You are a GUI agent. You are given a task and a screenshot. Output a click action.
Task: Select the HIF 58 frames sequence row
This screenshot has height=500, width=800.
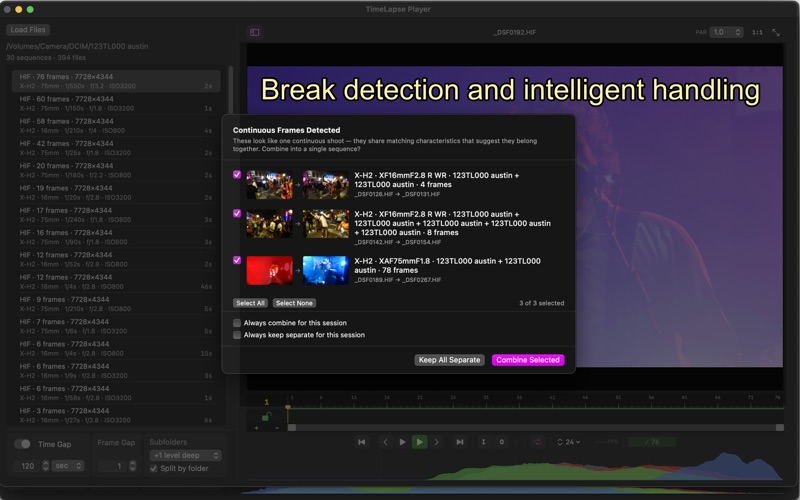pyautogui.click(x=116, y=126)
